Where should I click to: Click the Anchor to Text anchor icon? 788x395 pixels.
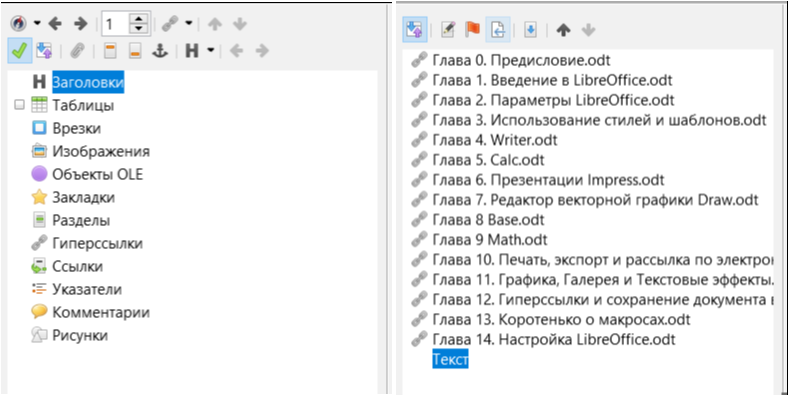[x=160, y=50]
